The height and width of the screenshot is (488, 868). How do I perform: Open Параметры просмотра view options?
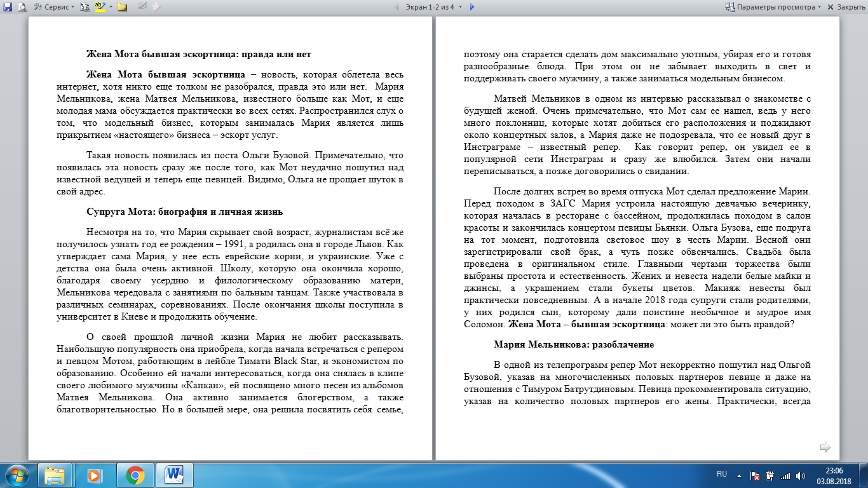pyautogui.click(x=773, y=7)
